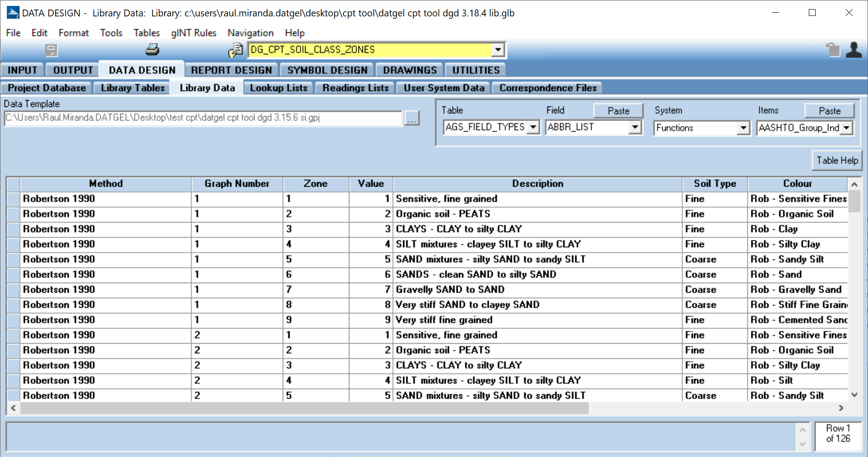Expand the AGS_FIELD_TYPES Table dropdown

pyautogui.click(x=533, y=127)
